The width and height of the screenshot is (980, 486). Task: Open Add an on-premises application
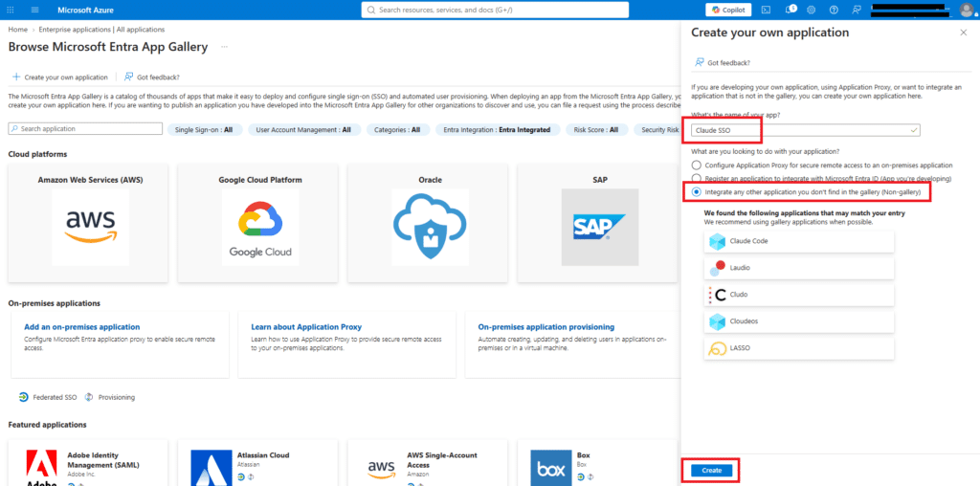coord(82,326)
